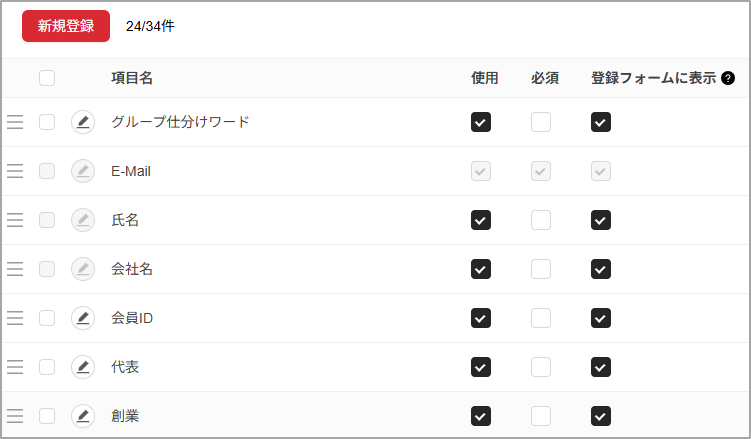Click the help icon beside 登録フォームに表示
The height and width of the screenshot is (439, 751).
point(728,78)
